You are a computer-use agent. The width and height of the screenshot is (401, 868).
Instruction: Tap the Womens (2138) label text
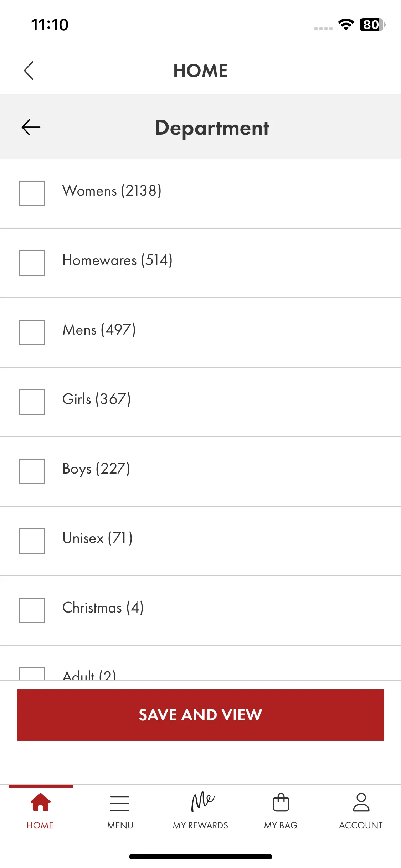coord(112,191)
